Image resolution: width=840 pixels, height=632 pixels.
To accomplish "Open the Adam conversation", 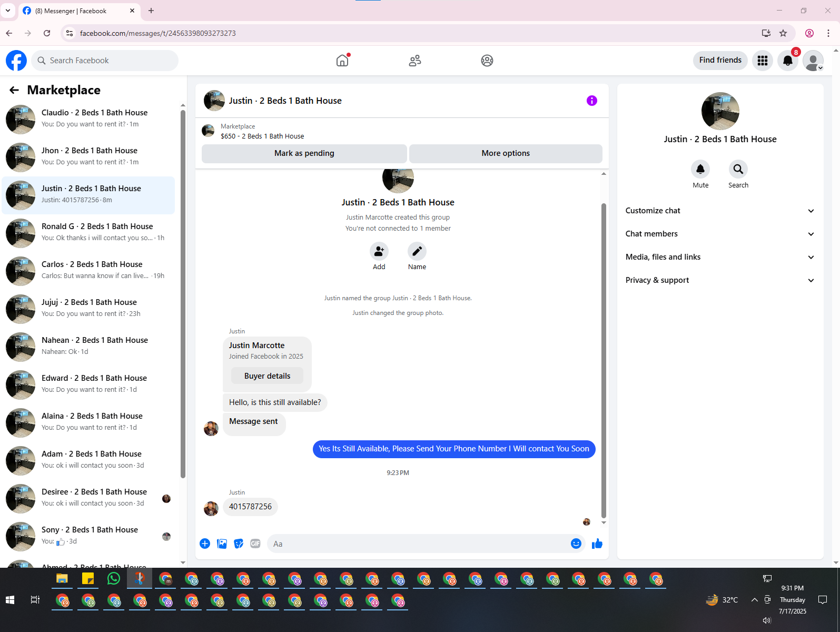I will (88, 461).
